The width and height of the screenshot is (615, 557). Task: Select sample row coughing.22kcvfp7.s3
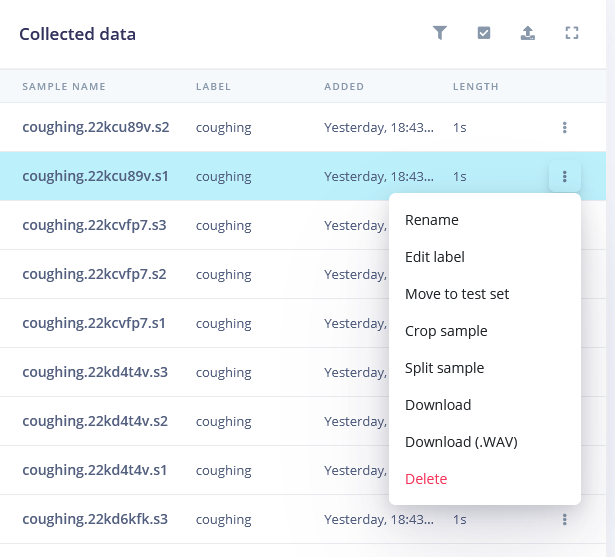(x=194, y=225)
